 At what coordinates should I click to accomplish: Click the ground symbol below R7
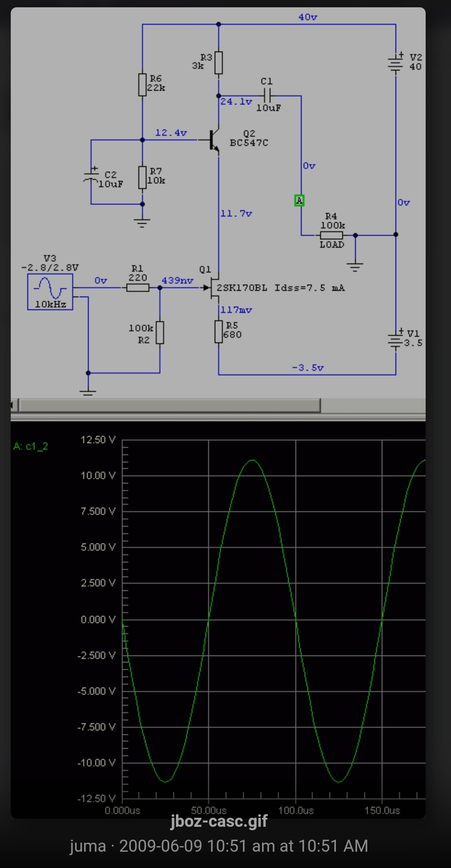coord(142,222)
